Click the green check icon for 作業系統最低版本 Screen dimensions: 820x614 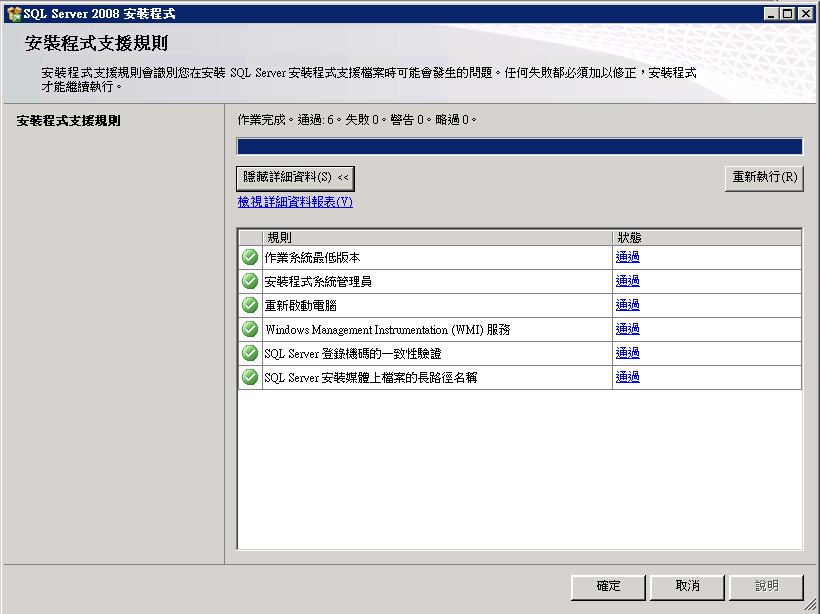pos(250,257)
